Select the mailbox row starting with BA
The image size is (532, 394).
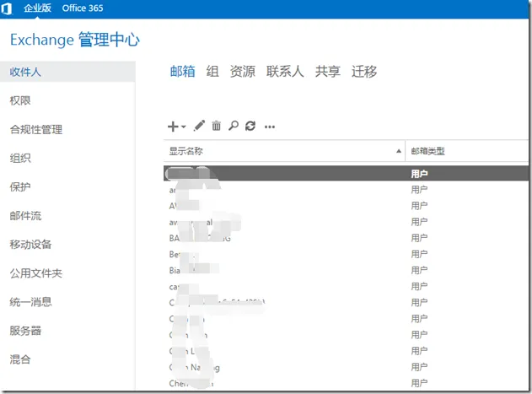(346, 238)
